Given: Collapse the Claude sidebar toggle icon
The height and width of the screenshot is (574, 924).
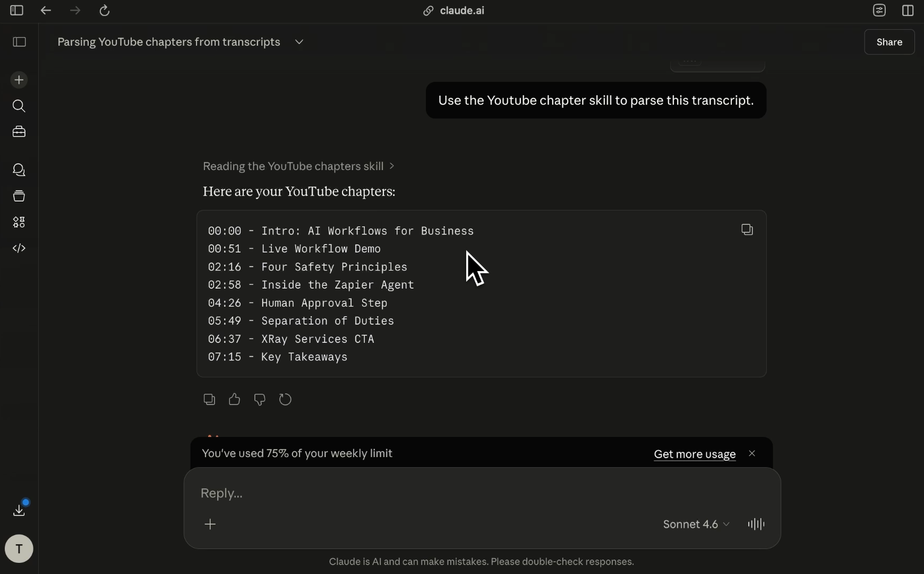Looking at the screenshot, I should coord(19,42).
